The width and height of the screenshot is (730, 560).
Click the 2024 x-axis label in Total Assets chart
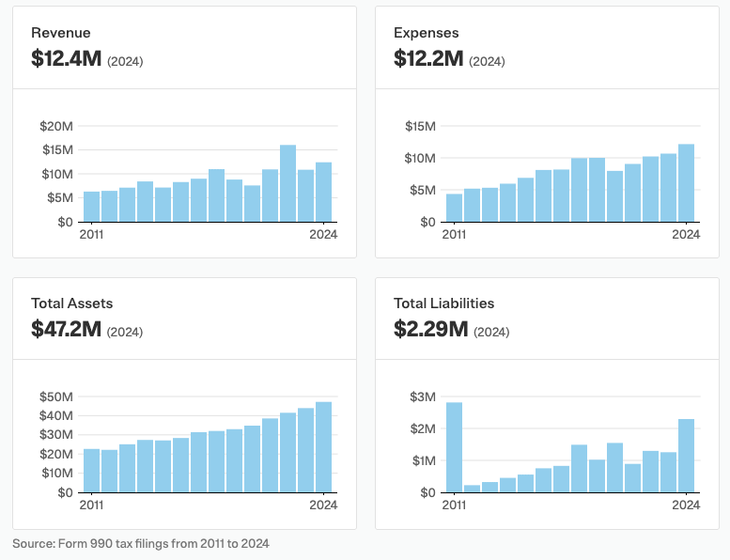pyautogui.click(x=323, y=506)
